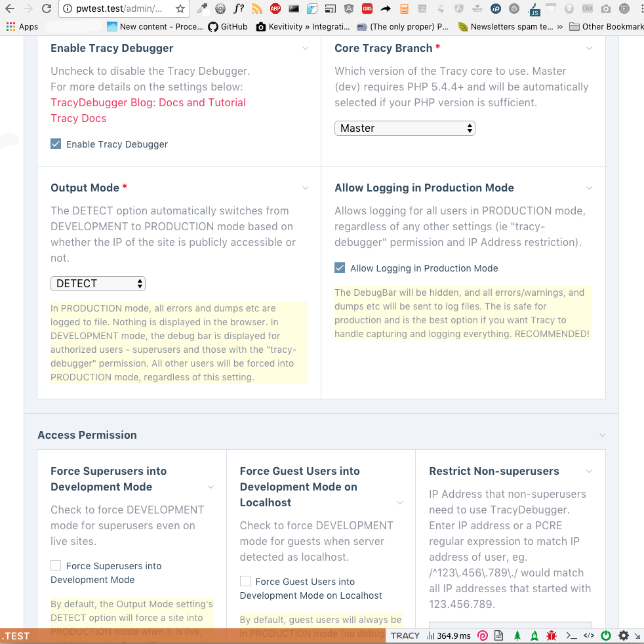The height and width of the screenshot is (644, 644).
Task: Collapse Allow Logging in Production Mode field
Action: pyautogui.click(x=589, y=188)
